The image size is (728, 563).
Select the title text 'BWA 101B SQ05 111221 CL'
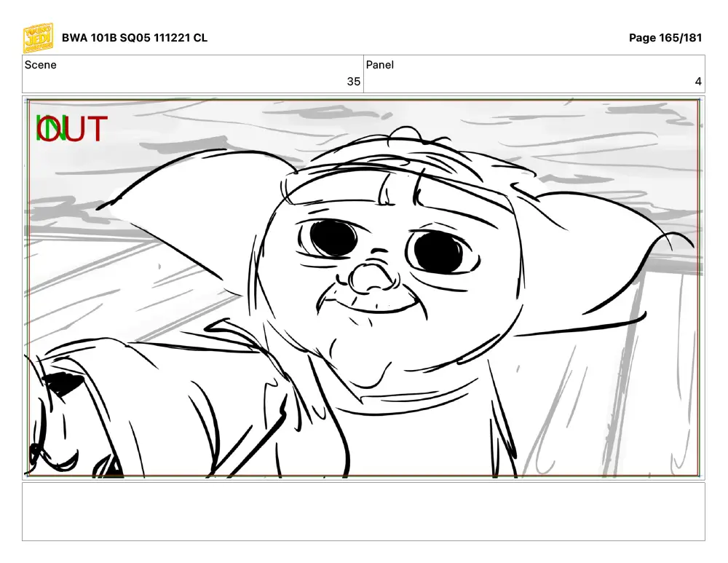click(x=135, y=38)
